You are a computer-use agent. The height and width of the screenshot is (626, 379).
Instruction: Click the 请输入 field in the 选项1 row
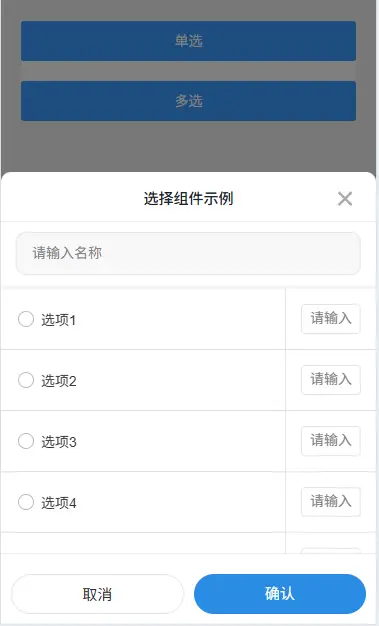coord(331,319)
